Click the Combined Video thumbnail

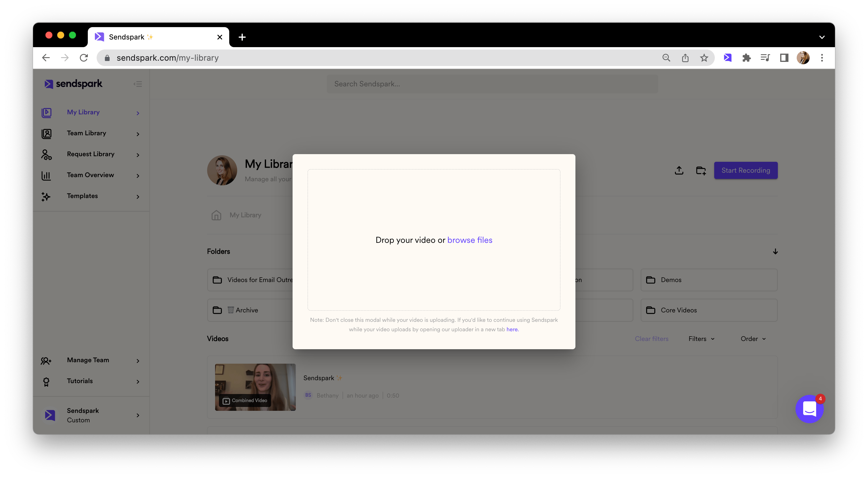[x=255, y=387]
